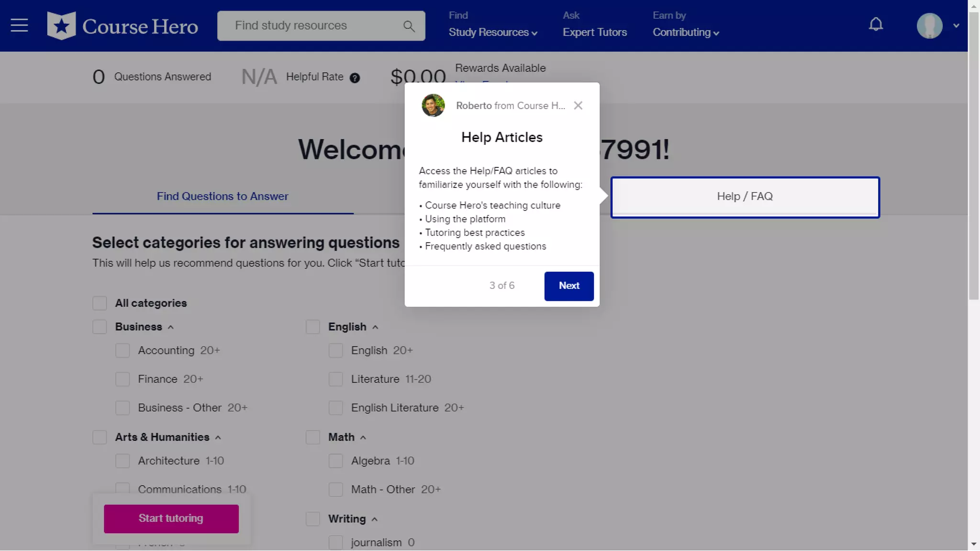Click the Course Hero star logo
980x551 pixels.
(x=61, y=26)
